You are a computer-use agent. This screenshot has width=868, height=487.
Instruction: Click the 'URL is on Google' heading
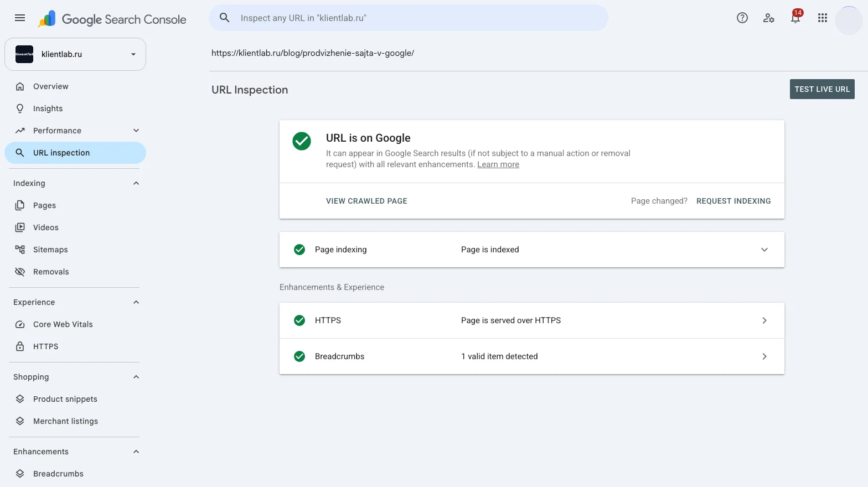click(368, 138)
